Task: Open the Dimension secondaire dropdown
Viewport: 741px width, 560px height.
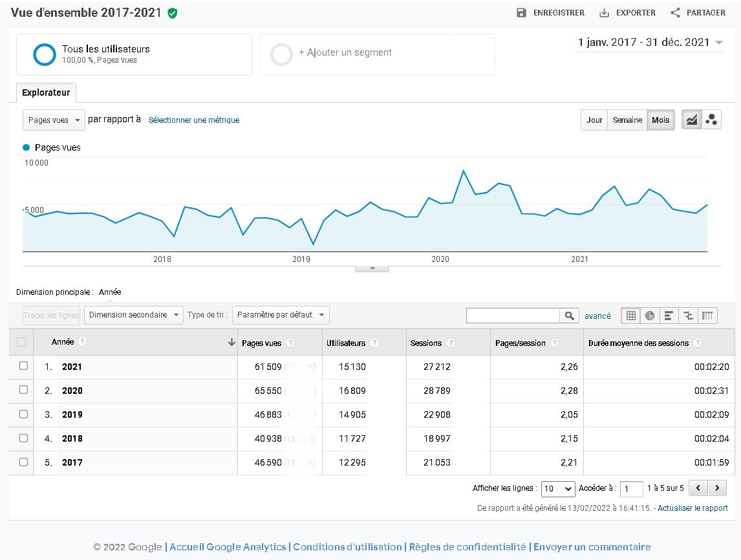Action: (x=134, y=315)
